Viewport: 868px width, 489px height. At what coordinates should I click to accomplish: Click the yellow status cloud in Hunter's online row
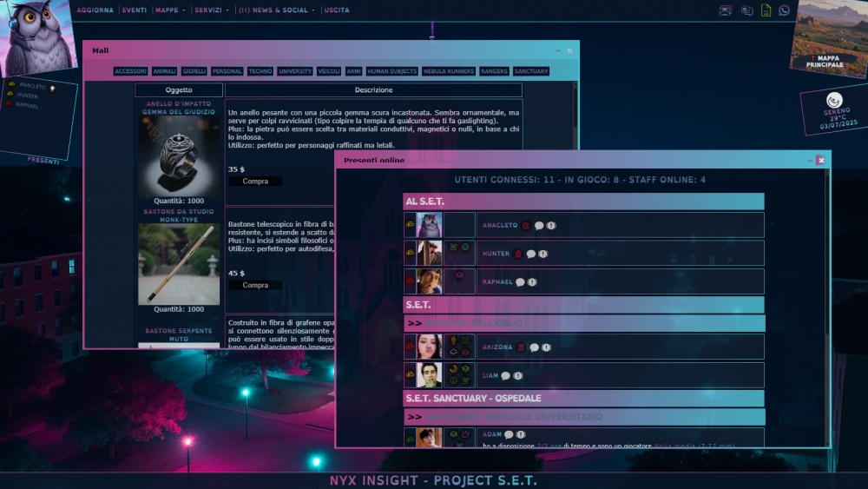click(410, 252)
